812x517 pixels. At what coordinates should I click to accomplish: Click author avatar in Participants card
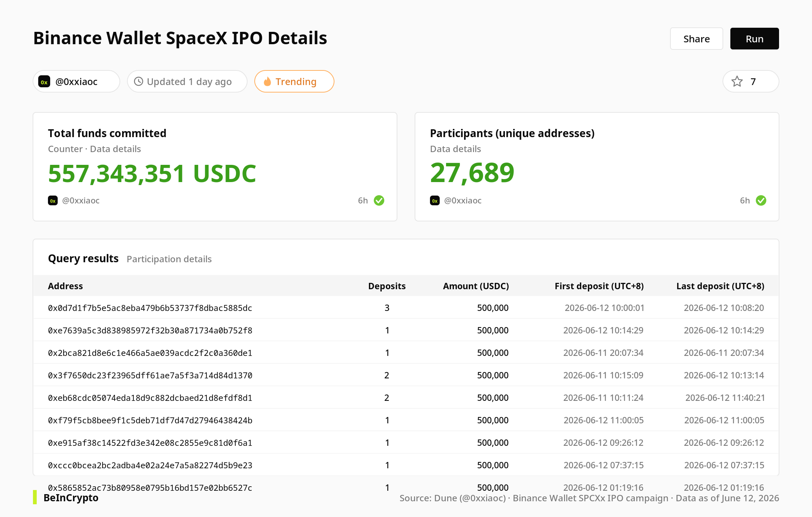pyautogui.click(x=435, y=200)
